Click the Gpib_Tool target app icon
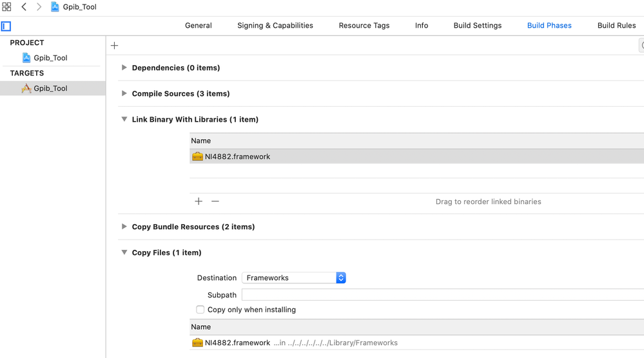 pyautogui.click(x=26, y=88)
